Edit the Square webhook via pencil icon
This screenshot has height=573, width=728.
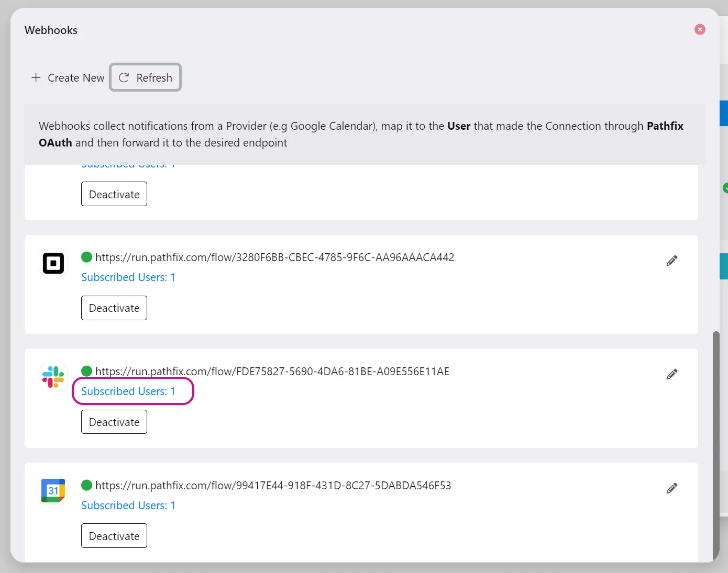[x=672, y=261]
